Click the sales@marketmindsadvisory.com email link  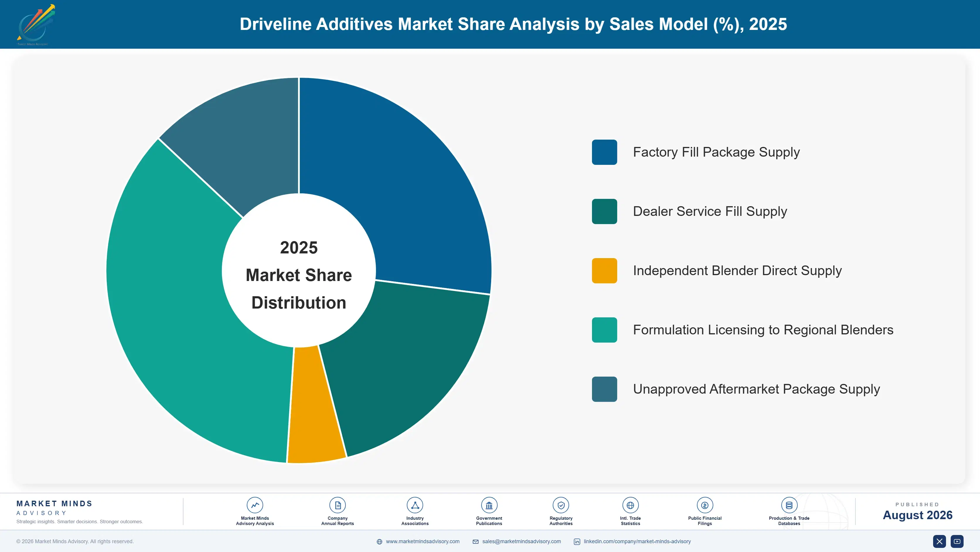pyautogui.click(x=522, y=541)
